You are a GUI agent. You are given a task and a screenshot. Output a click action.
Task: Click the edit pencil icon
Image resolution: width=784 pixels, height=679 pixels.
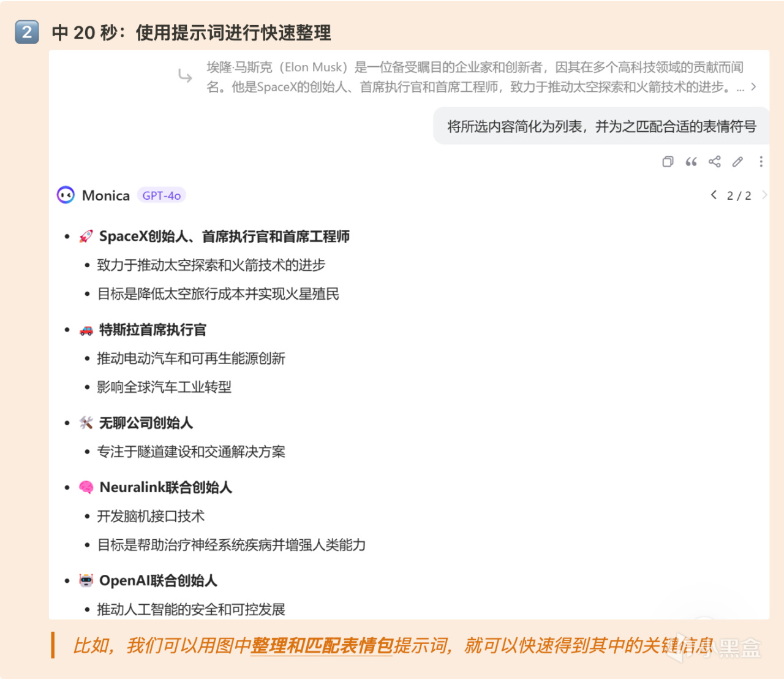coord(737,162)
